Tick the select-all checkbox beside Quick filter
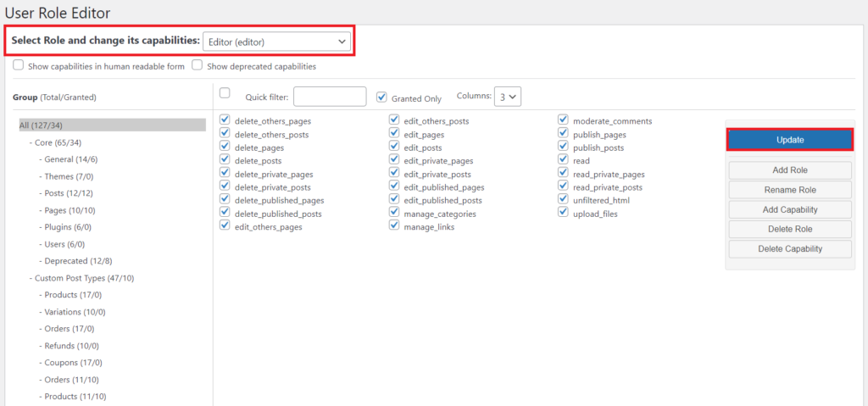The image size is (868, 406). 225,93
